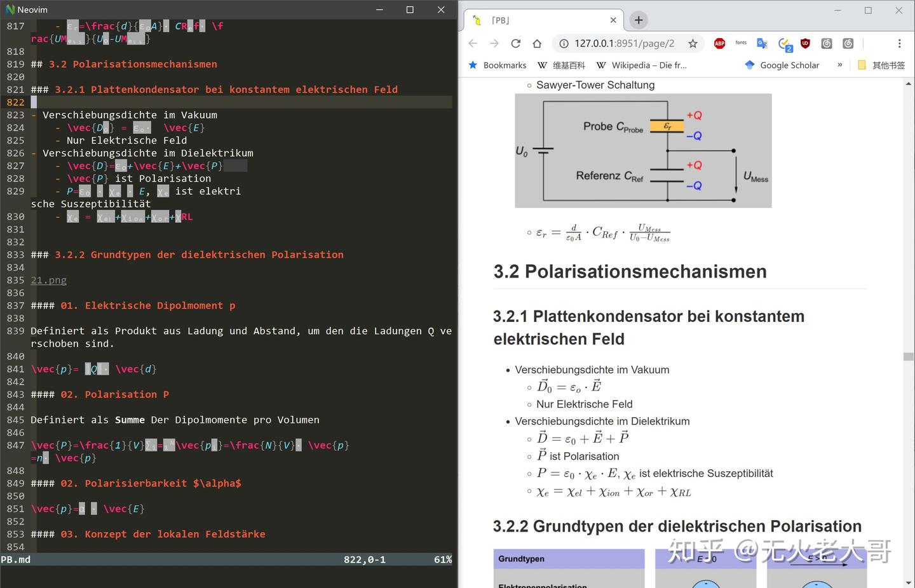915x588 pixels.
Task: Click the AdBlock Plus extension icon
Action: point(719,43)
